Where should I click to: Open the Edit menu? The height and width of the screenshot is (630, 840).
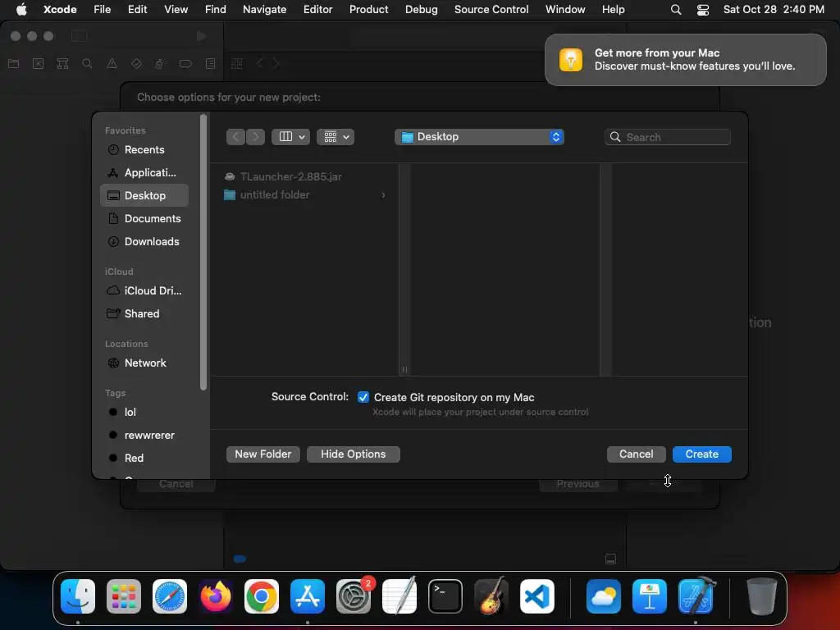[137, 9]
